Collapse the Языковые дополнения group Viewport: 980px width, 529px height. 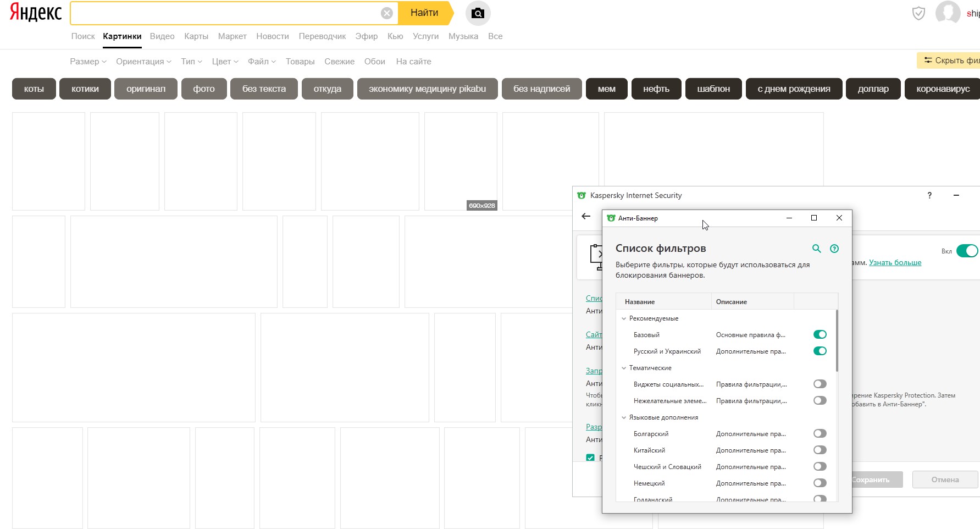click(624, 417)
